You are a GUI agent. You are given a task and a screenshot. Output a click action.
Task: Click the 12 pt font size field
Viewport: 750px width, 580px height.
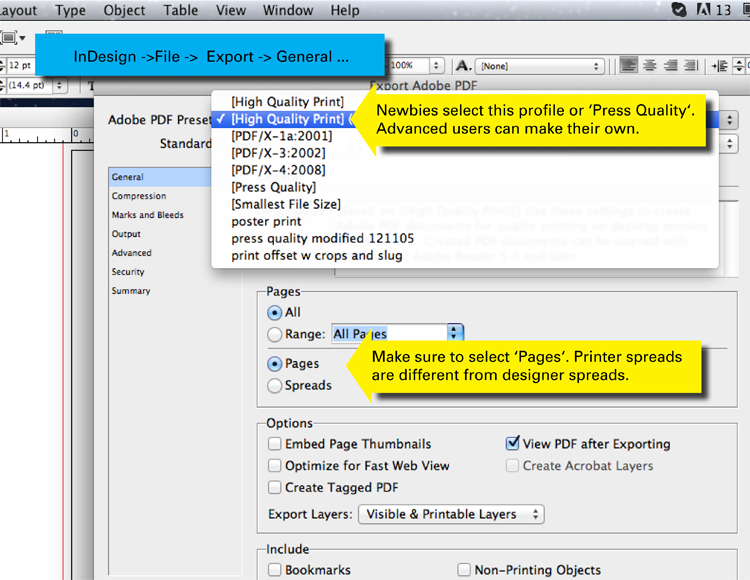pyautogui.click(x=20, y=66)
